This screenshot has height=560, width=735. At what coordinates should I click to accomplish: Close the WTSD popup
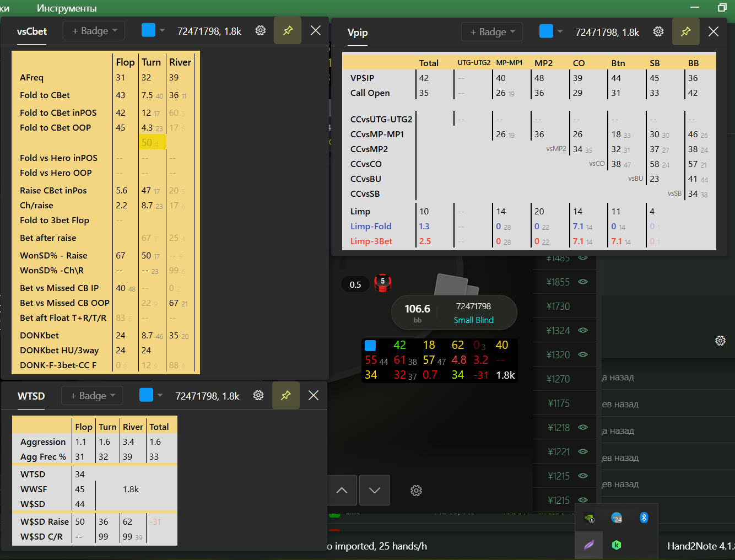(x=314, y=396)
